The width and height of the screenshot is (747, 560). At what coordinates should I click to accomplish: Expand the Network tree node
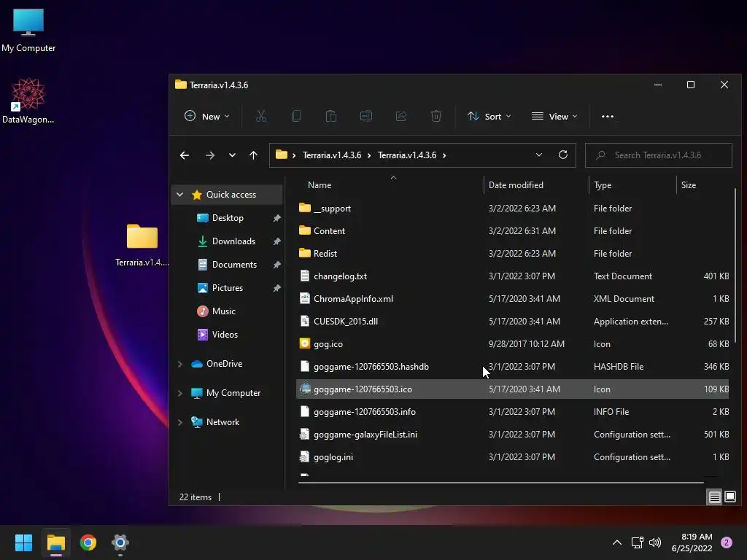click(x=179, y=422)
